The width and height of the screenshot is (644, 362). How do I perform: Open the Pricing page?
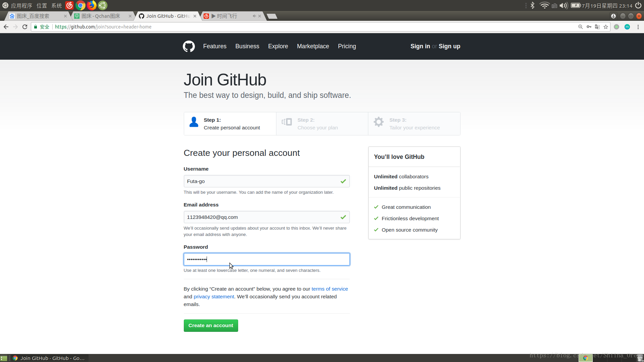tap(347, 46)
